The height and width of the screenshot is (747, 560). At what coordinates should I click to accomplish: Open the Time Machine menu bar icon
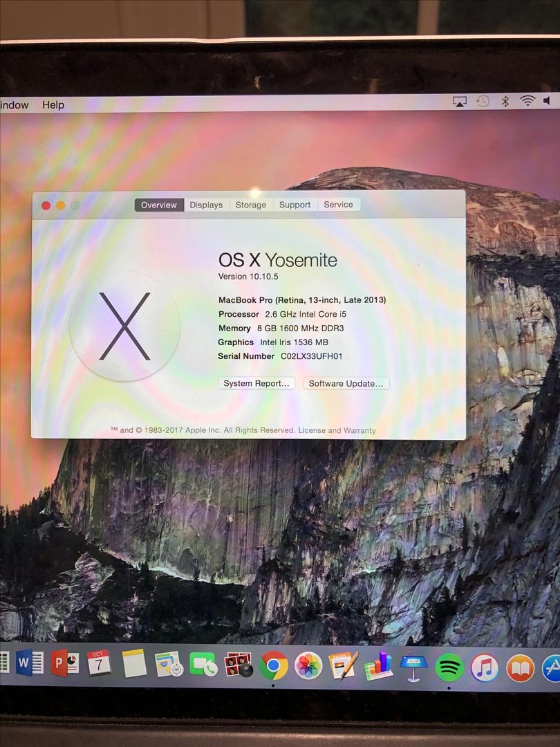point(483,101)
